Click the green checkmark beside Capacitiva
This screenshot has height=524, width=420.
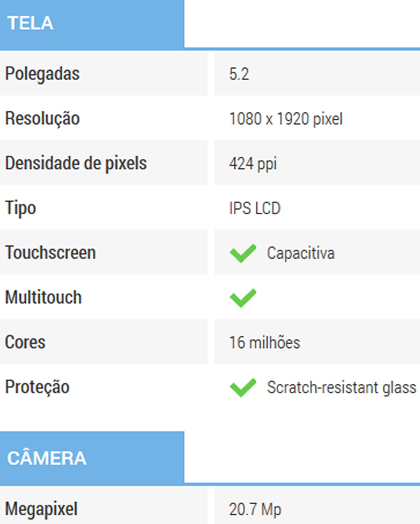pyautogui.click(x=243, y=253)
